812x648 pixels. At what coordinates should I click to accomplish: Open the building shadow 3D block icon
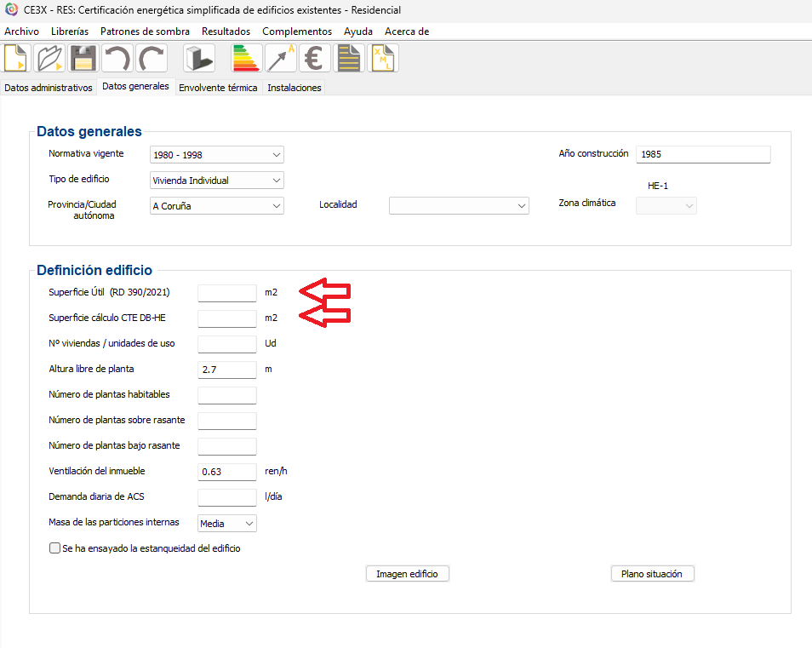[x=199, y=58]
